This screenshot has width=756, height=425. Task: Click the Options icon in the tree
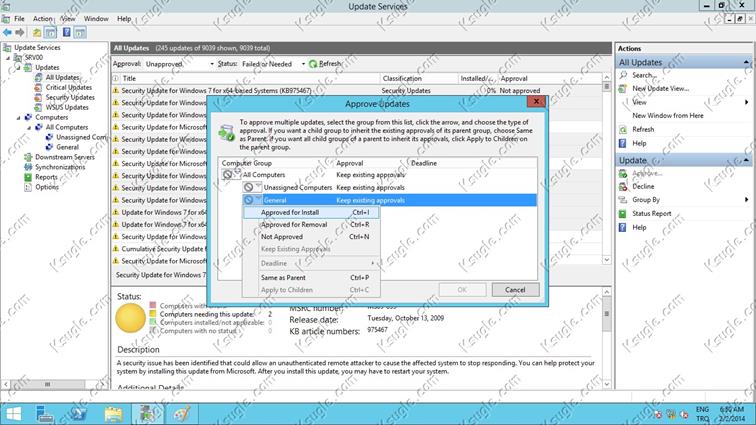coord(28,187)
